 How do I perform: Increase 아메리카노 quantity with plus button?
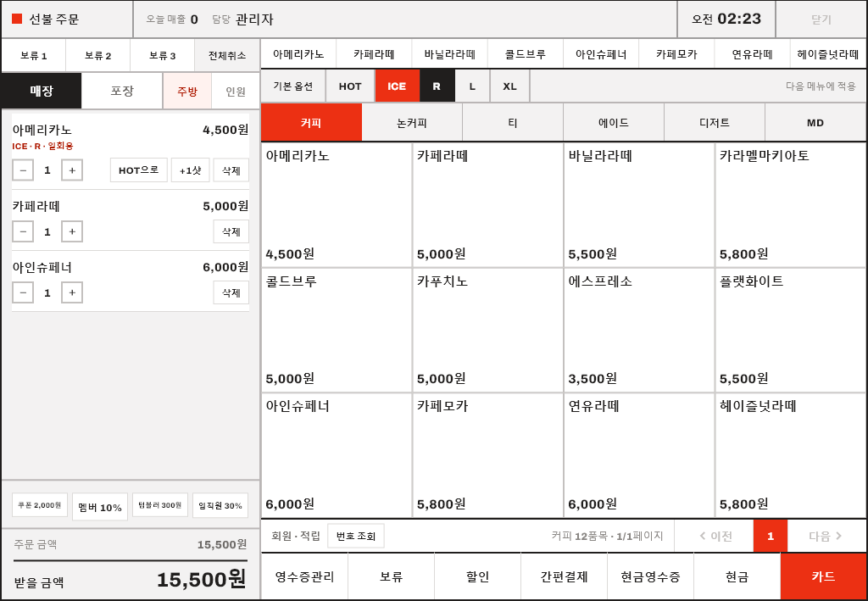coord(72,170)
